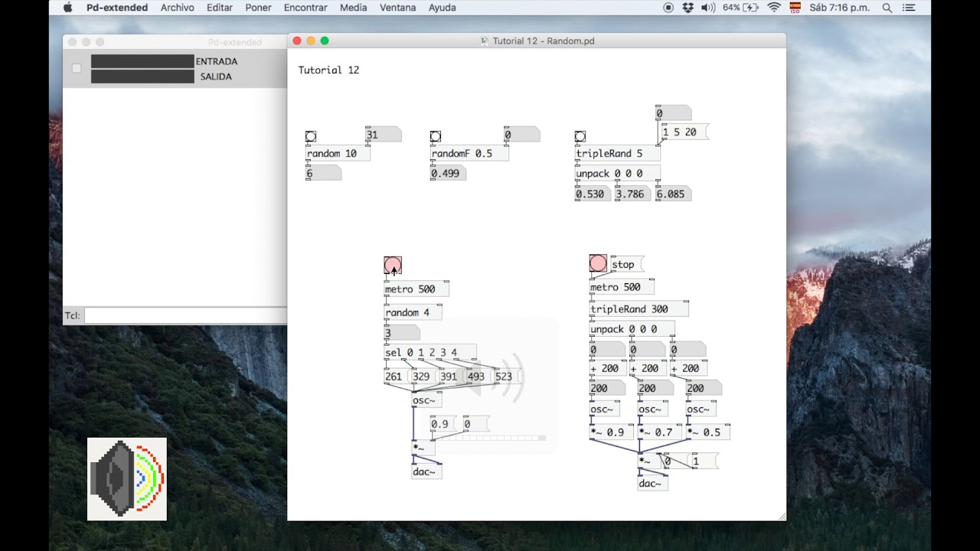Screen dimensions: 980x551
Task: Select the tripleRand 300 object
Action: (x=639, y=309)
